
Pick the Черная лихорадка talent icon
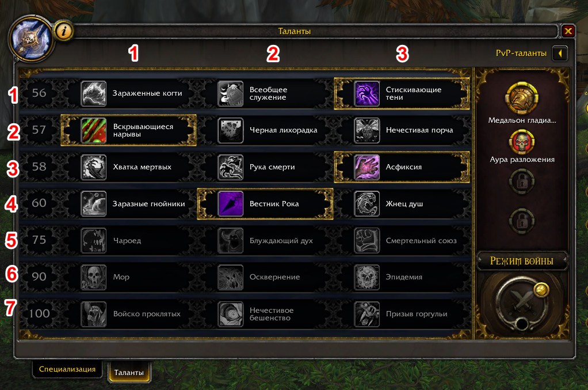[x=230, y=130]
